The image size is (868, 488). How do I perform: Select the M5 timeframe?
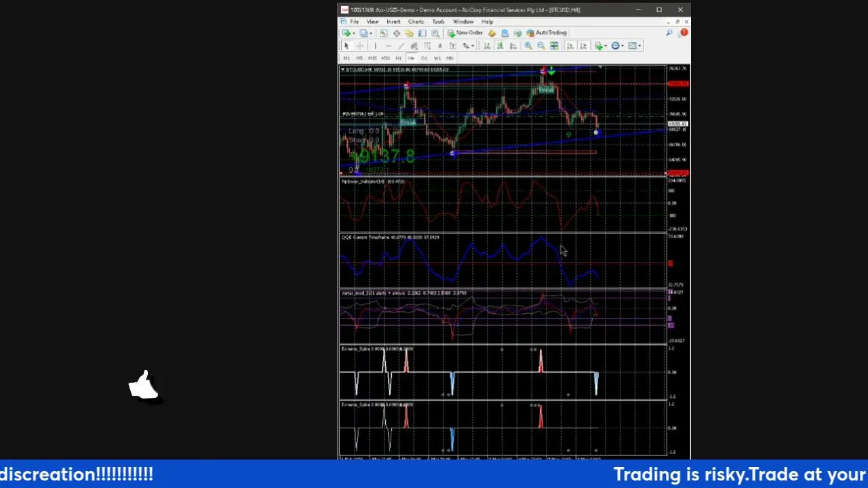[359, 58]
